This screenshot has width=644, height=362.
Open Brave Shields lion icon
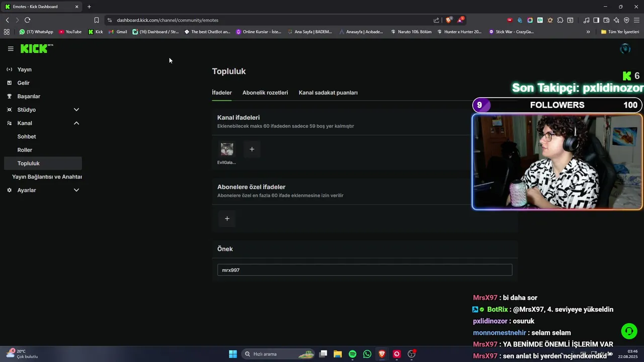pos(449,20)
